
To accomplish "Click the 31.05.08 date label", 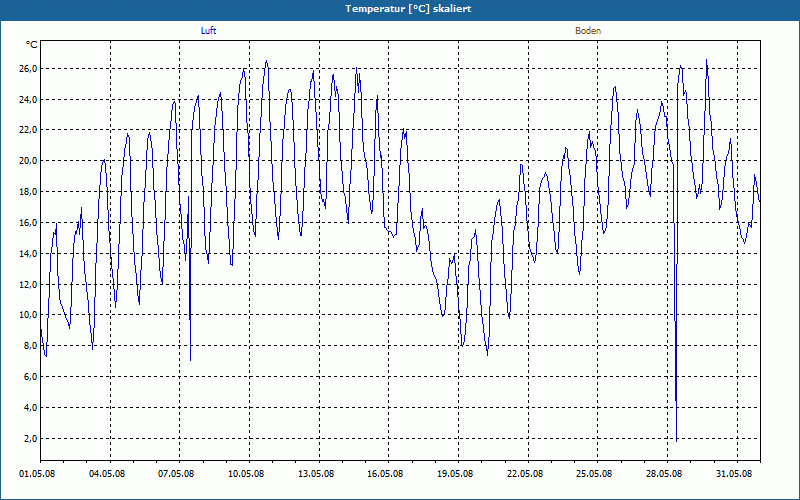I will click(x=734, y=474).
